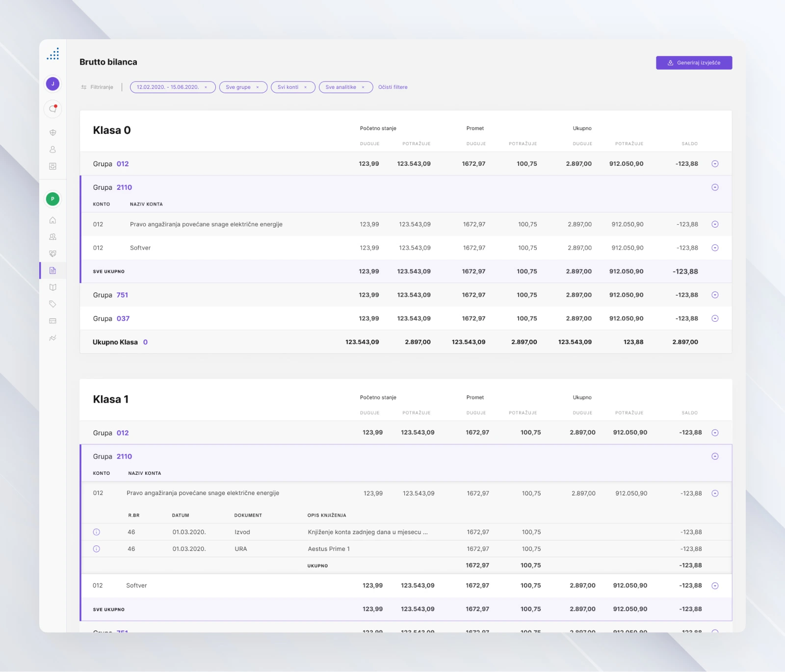The image size is (785, 672).
Task: Collapse the Pravo angažiranja row in Klasa 1
Action: pyautogui.click(x=715, y=493)
